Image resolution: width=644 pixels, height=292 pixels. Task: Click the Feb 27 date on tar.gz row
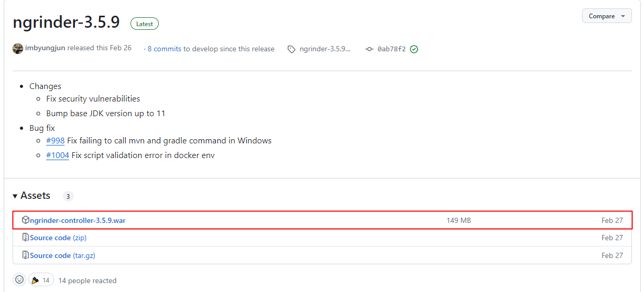[612, 255]
